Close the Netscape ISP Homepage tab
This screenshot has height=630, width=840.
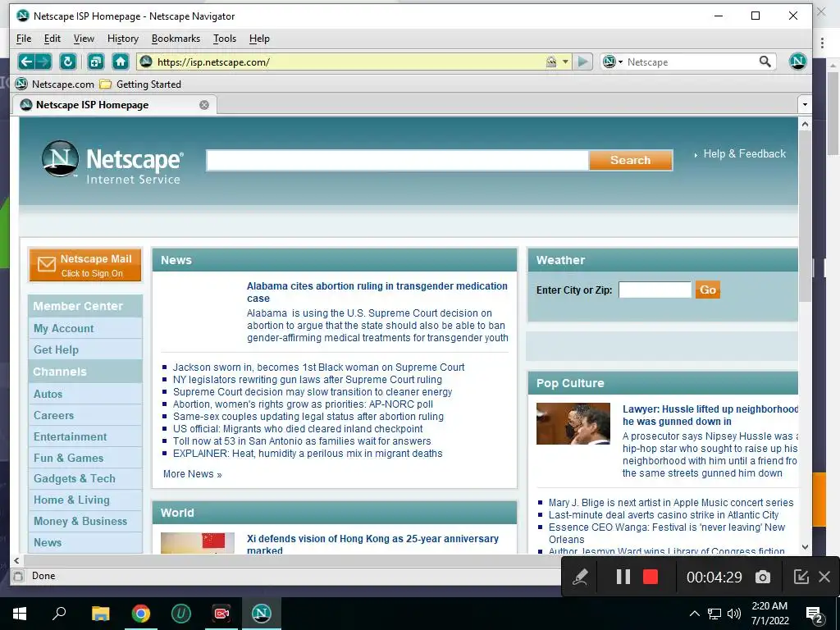click(x=204, y=105)
